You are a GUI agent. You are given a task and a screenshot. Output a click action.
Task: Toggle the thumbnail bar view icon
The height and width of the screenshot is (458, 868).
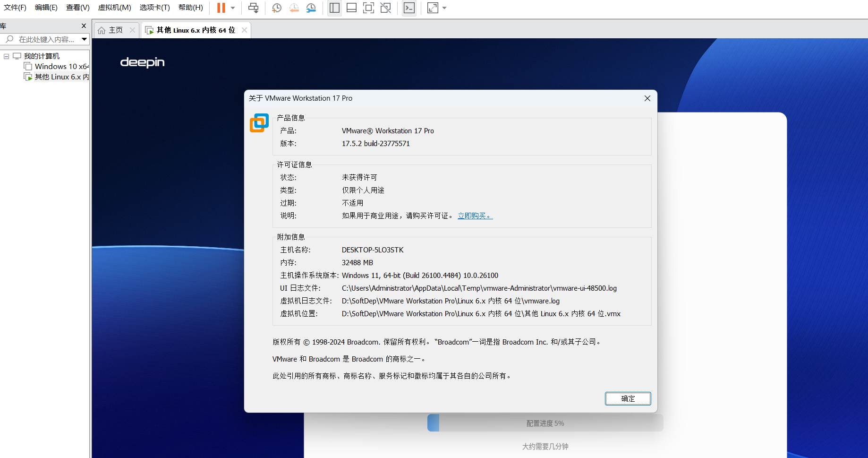pyautogui.click(x=351, y=8)
